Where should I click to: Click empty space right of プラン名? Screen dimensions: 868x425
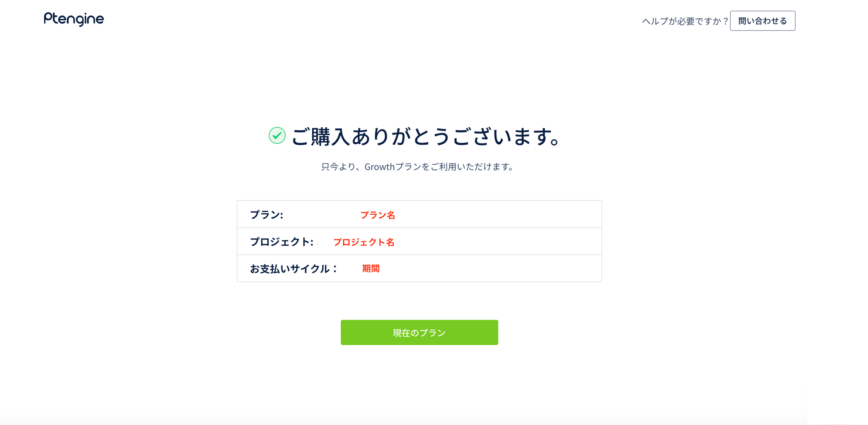pyautogui.click(x=497, y=215)
